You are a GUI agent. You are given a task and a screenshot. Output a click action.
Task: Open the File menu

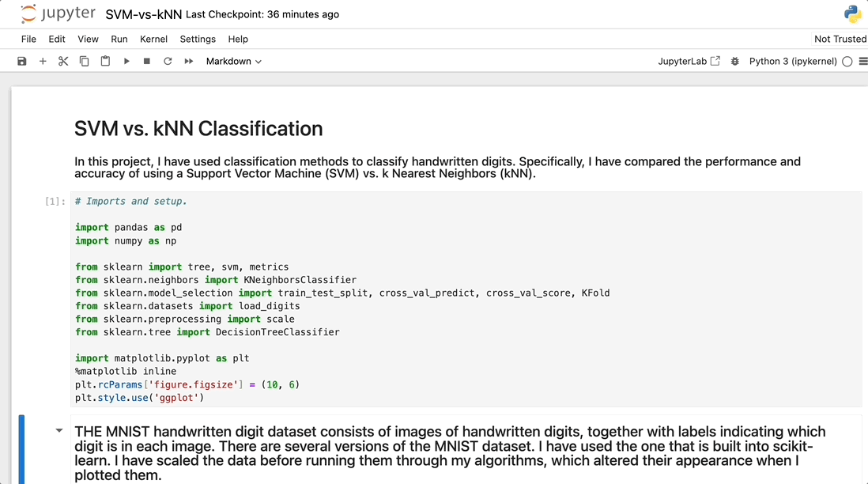click(x=28, y=40)
